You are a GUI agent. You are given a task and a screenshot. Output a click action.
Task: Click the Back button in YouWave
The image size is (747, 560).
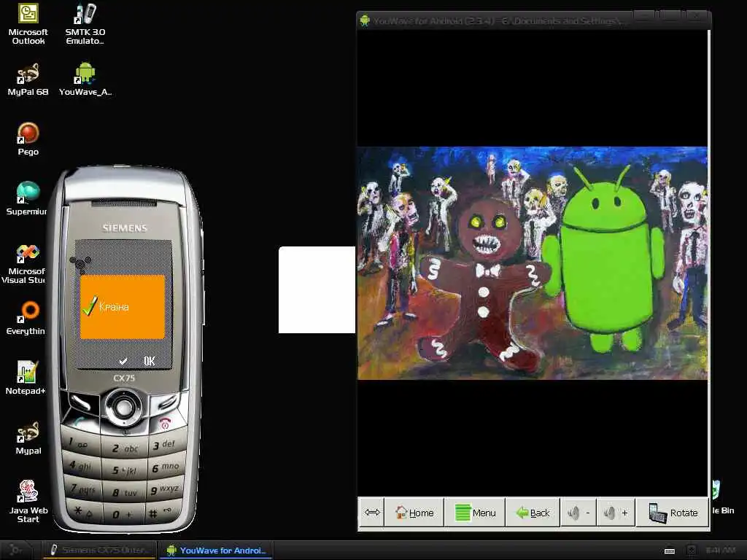[x=533, y=513]
